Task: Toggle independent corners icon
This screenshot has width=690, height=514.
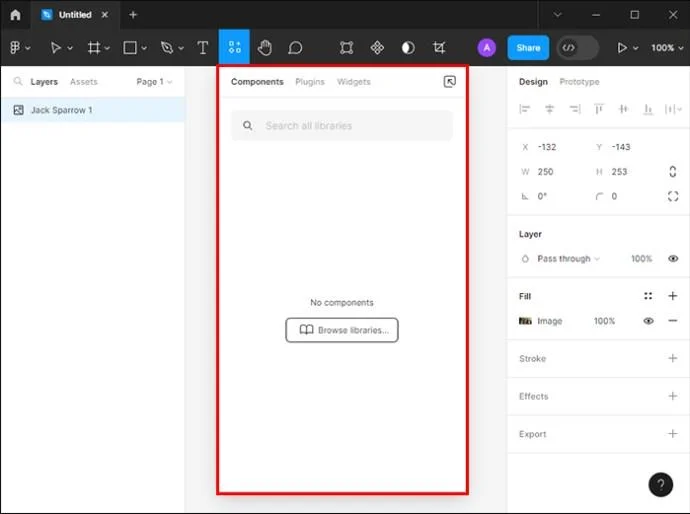Action: pyautogui.click(x=673, y=196)
